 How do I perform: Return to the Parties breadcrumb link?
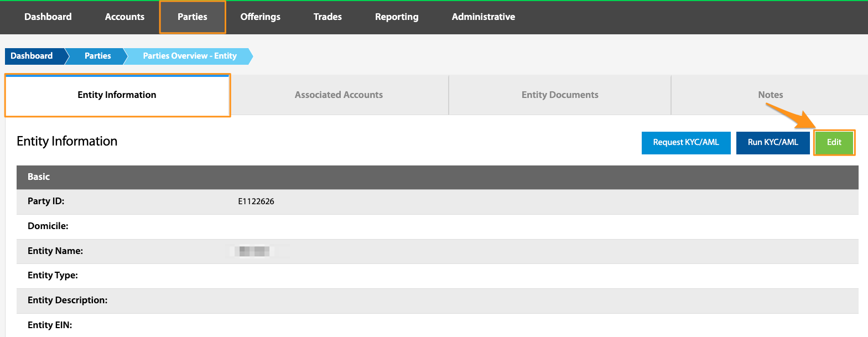point(97,56)
